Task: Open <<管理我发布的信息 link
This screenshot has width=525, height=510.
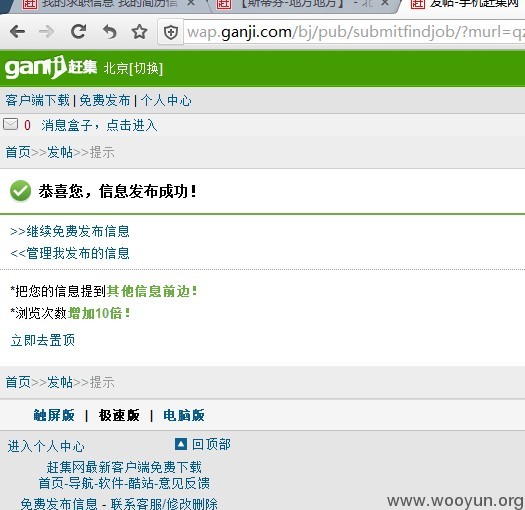Action: (x=70, y=253)
